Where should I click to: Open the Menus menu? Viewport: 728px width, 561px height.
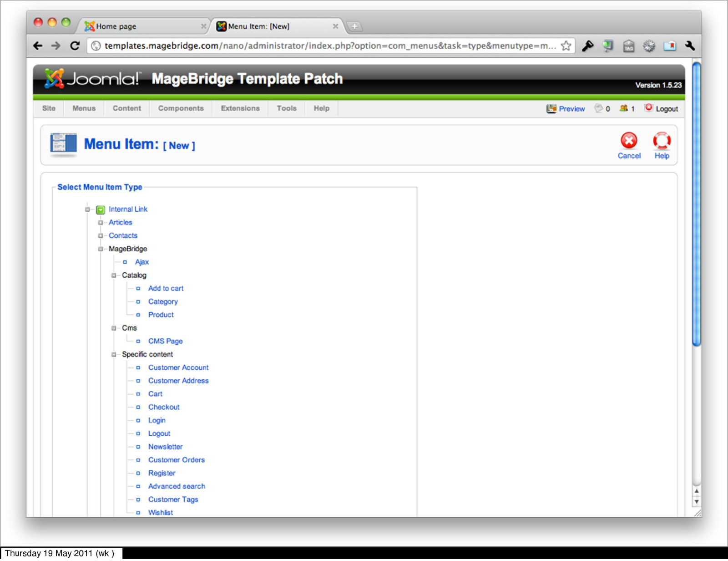point(84,108)
